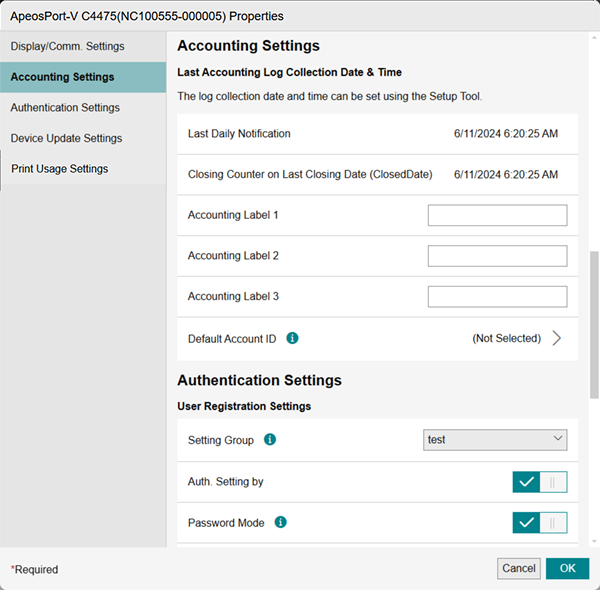This screenshot has height=590, width=600.
Task: Click Closing Counter on Last Closing Date timestamp
Action: 505,174
